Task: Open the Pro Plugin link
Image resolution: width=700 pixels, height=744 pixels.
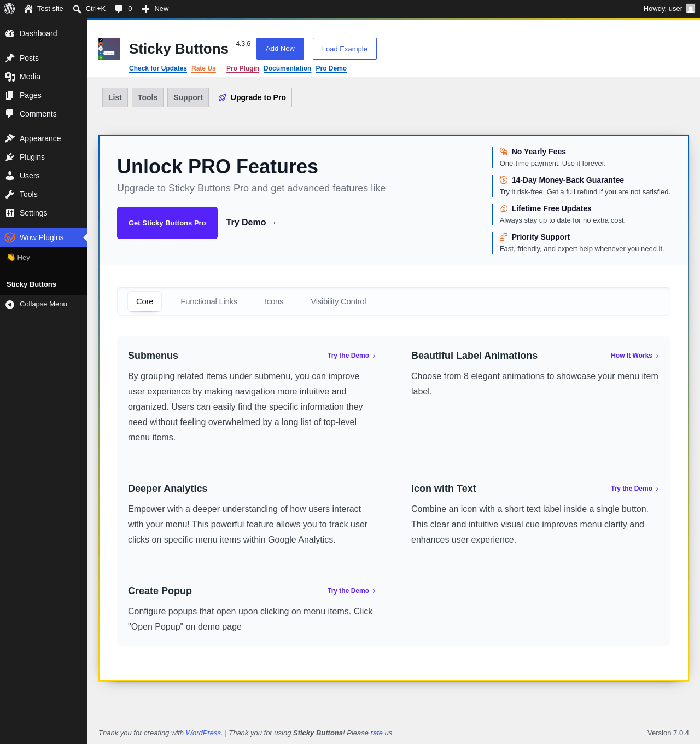Action: pyautogui.click(x=243, y=68)
